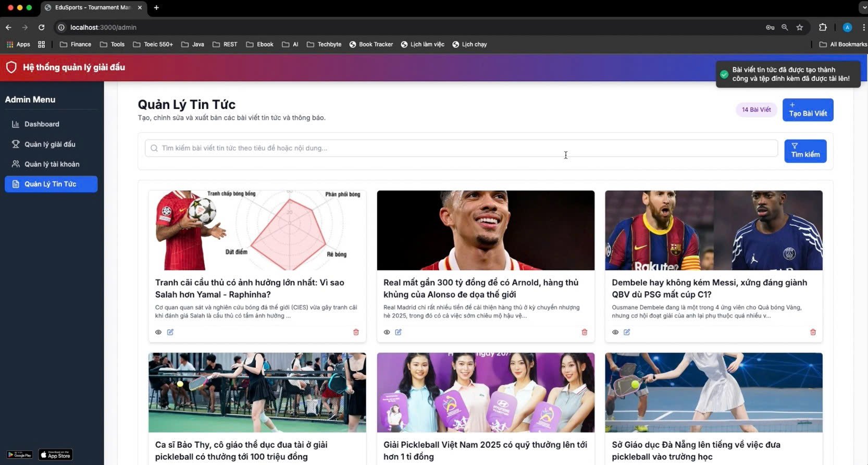Open the Tools bookmark folder
Viewport: 868px width, 465px height.
click(112, 44)
